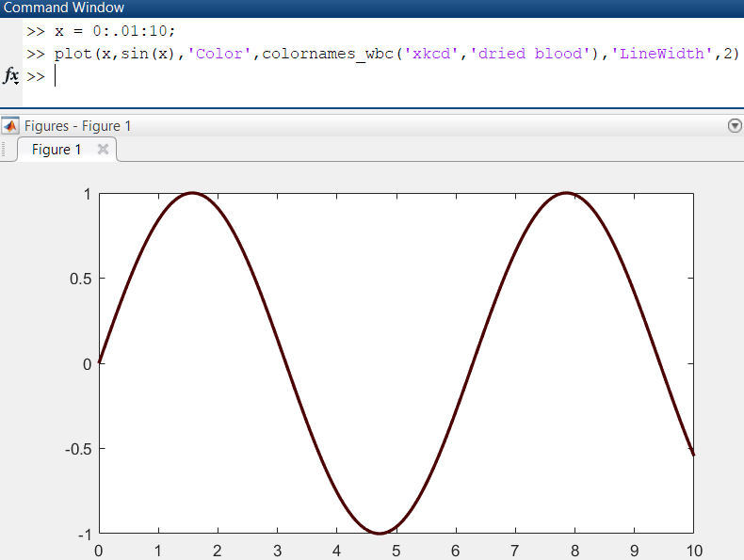
Task: Click the tab bar drag handle
Action: tap(6, 149)
